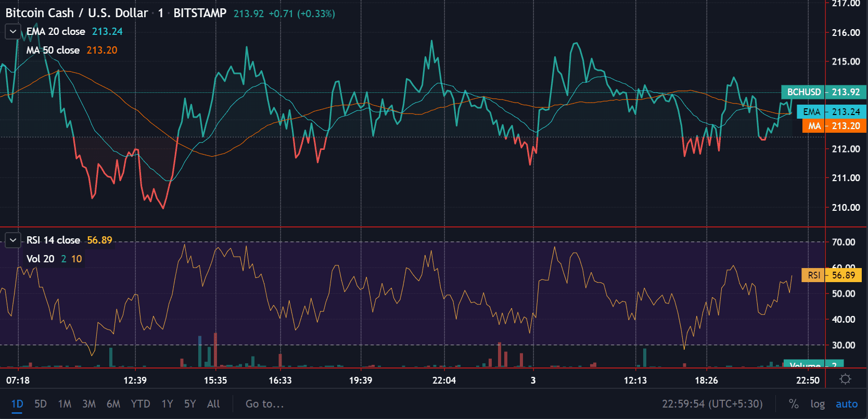This screenshot has width=868, height=419.
Task: Toggle log scale mode
Action: 818,404
